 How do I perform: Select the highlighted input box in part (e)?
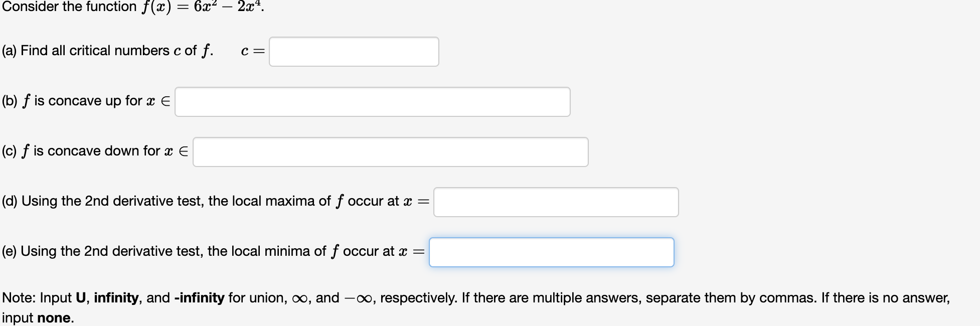click(x=552, y=252)
